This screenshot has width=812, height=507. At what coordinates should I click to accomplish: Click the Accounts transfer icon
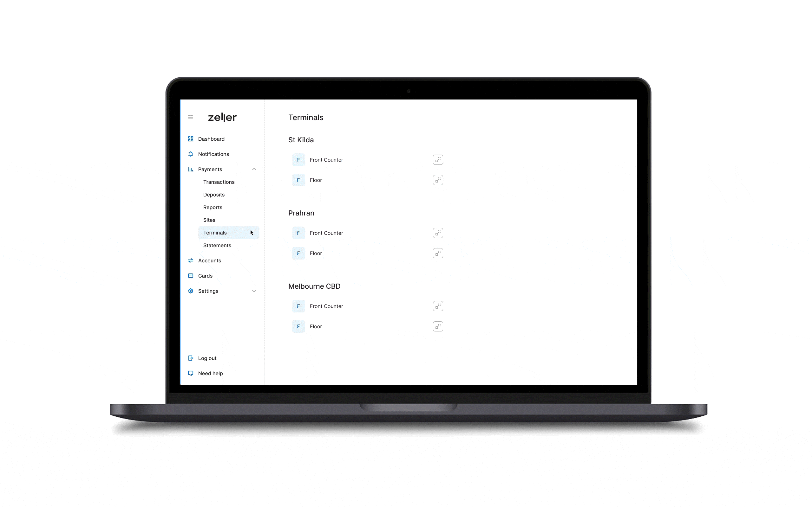(x=191, y=260)
